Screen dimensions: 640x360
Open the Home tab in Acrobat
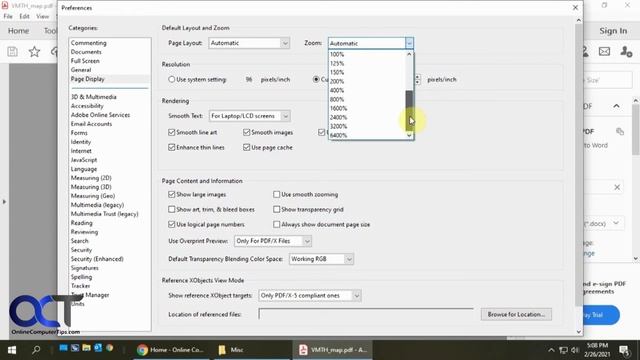pyautogui.click(x=18, y=31)
